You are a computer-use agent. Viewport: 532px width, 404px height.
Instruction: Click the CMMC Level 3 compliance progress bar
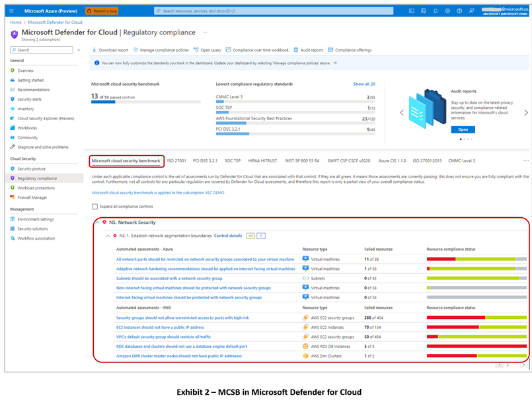coord(295,102)
